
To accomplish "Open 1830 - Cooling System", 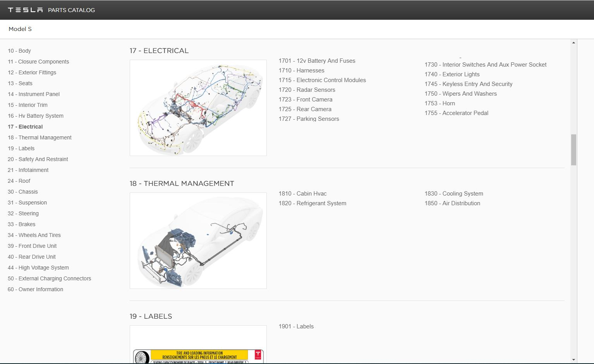I will point(454,194).
